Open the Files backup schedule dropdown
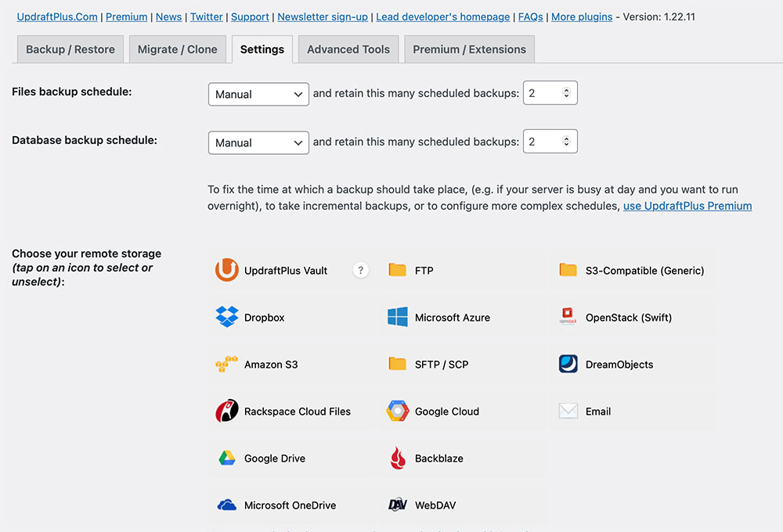Viewport: 783px width, 532px height. tap(258, 94)
